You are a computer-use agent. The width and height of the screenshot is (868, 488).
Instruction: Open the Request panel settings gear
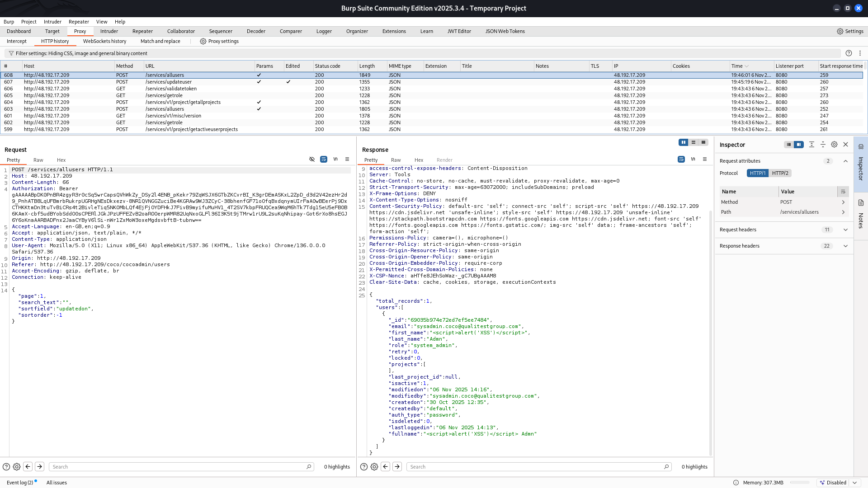click(x=17, y=467)
